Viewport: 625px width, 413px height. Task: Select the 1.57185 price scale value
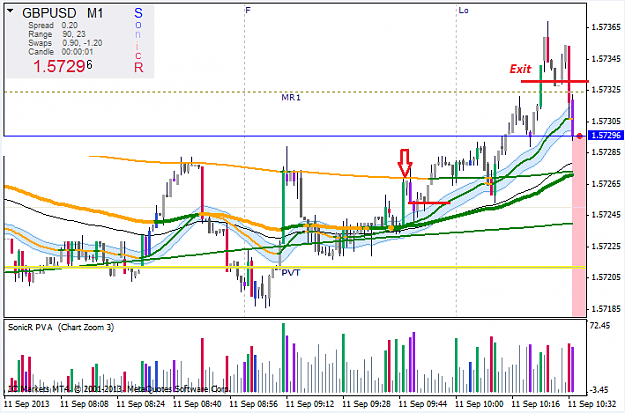click(x=606, y=309)
